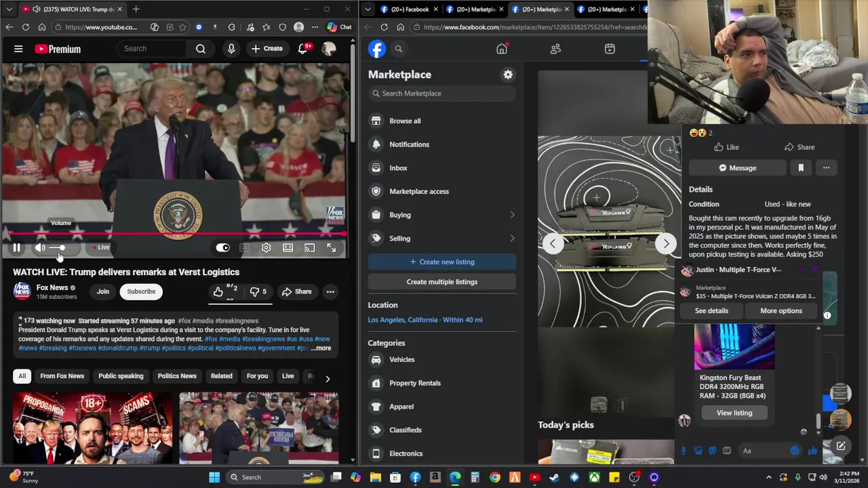View listing for Kingston Fury Beast RAM
Image resolution: width=868 pixels, height=488 pixels.
pos(734,413)
